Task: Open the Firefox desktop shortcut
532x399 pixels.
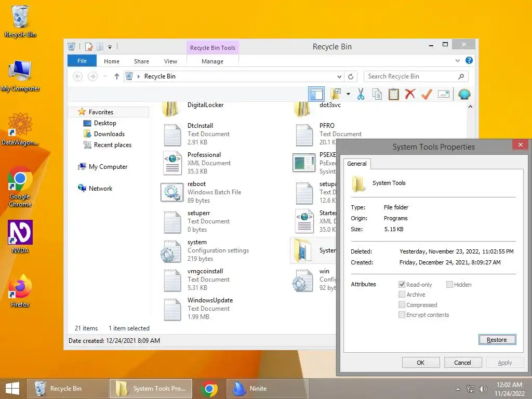Action: (20, 291)
